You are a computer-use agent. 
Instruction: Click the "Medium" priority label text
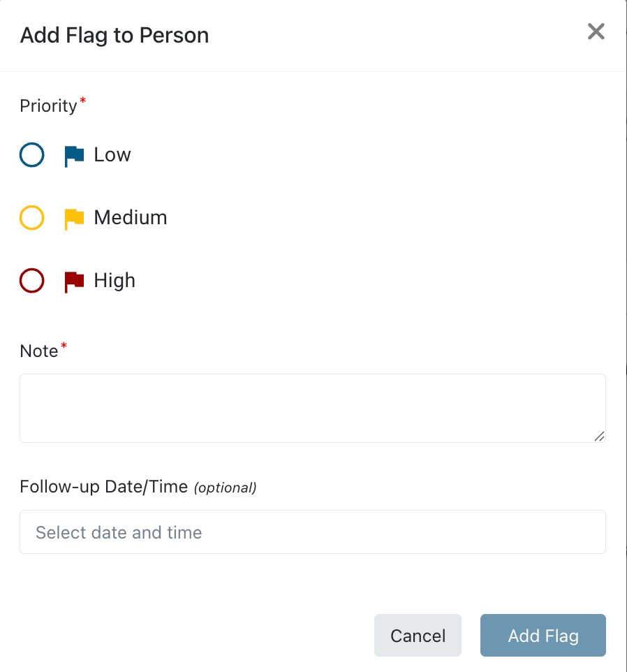tap(131, 218)
